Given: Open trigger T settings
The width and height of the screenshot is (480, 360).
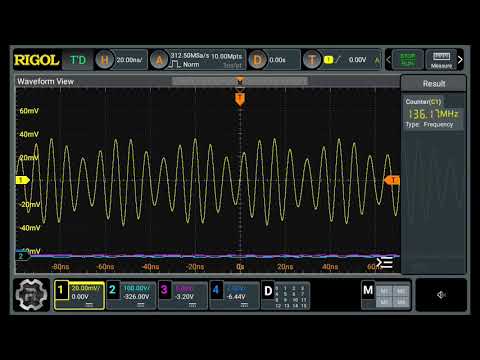Looking at the screenshot, I should pyautogui.click(x=312, y=60).
